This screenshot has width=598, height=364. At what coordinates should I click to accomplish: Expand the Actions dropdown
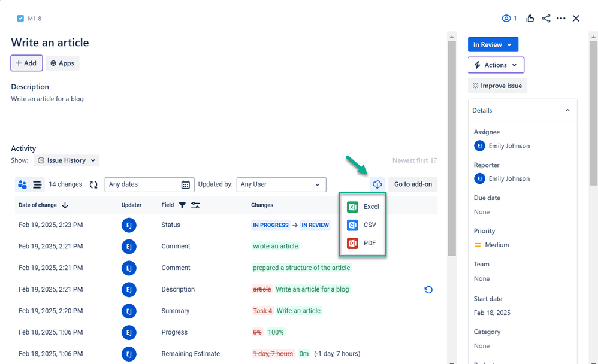click(x=496, y=65)
